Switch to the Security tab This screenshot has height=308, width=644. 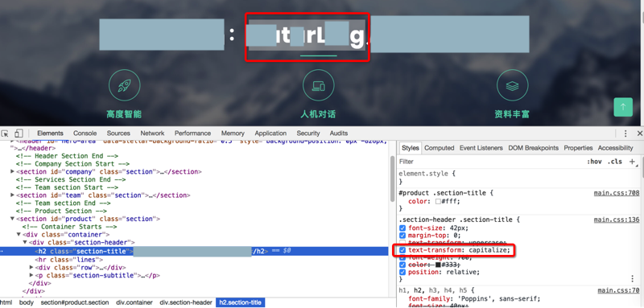pyautogui.click(x=308, y=133)
